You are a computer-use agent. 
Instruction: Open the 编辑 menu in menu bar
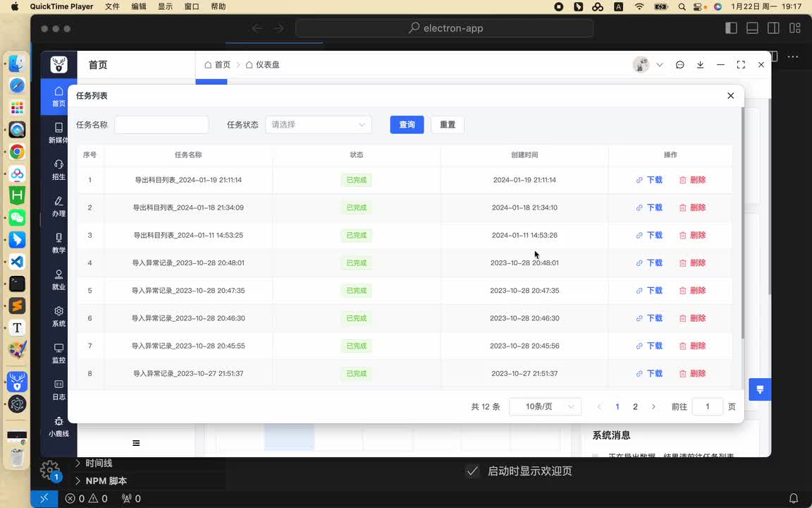tap(139, 7)
